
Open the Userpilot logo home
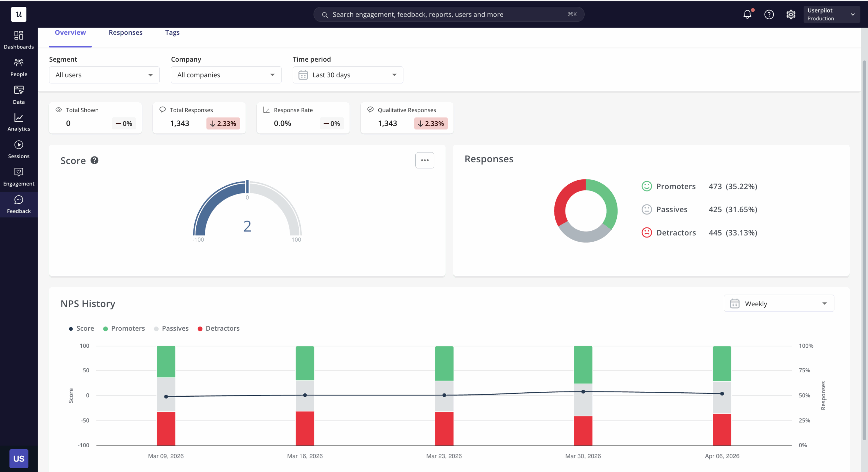[19, 14]
